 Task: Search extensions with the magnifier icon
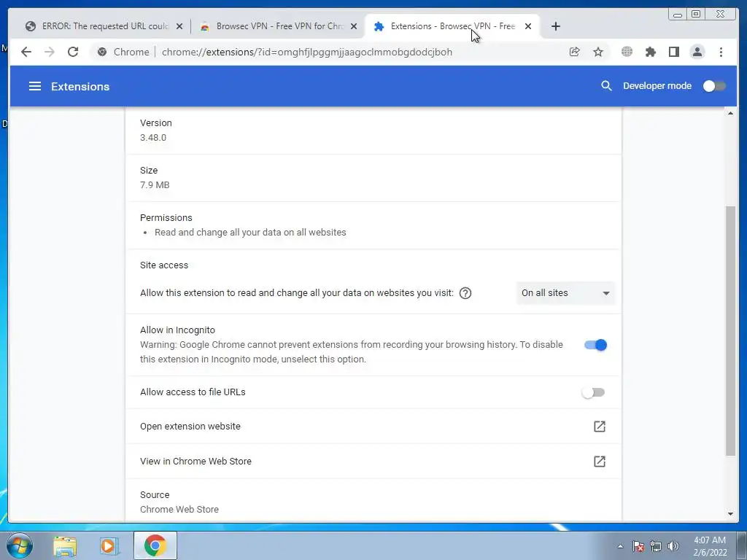point(606,86)
